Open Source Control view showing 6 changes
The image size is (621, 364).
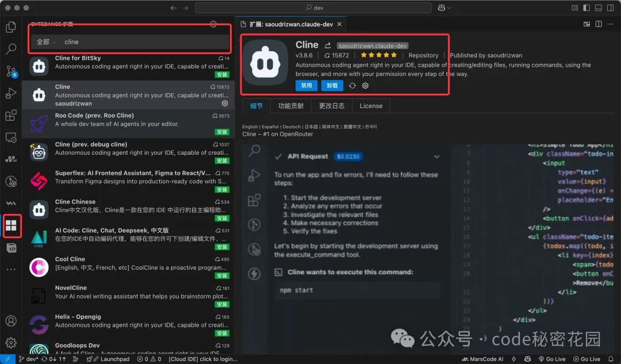pyautogui.click(x=11, y=71)
